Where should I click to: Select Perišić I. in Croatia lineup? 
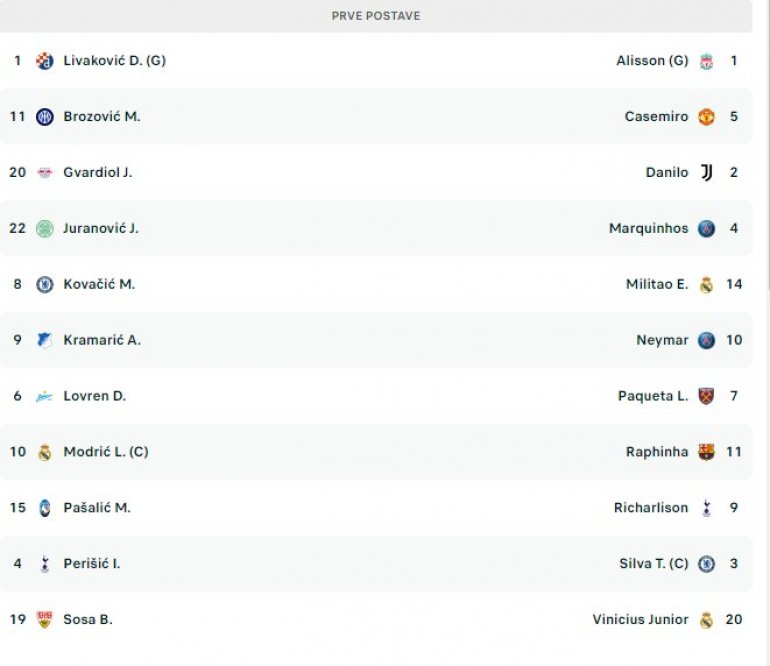92,564
